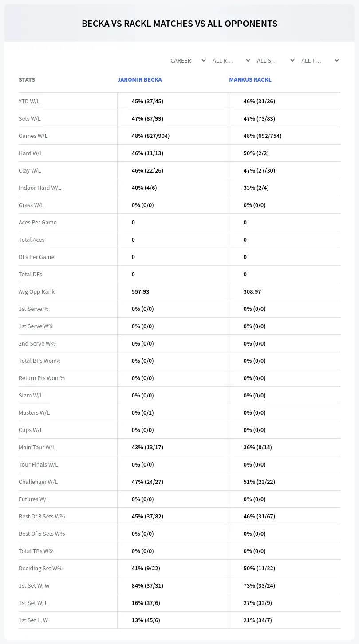Open the ALL S... filter dropdown
359x644 pixels.
click(275, 60)
